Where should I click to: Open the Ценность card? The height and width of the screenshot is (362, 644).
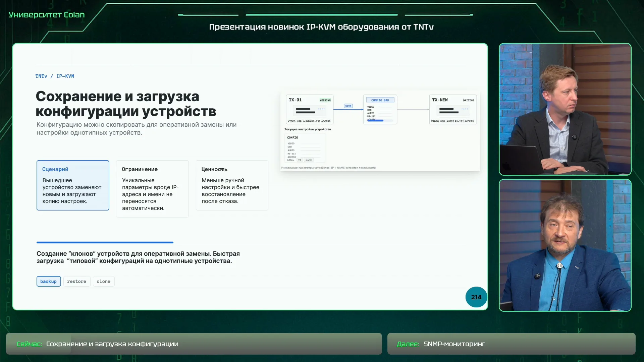tap(232, 185)
